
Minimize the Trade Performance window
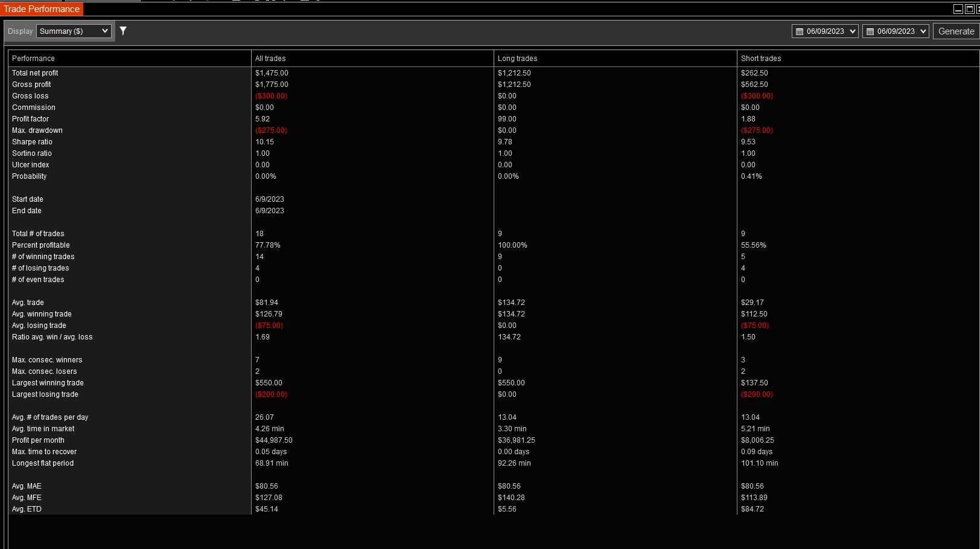pos(958,9)
